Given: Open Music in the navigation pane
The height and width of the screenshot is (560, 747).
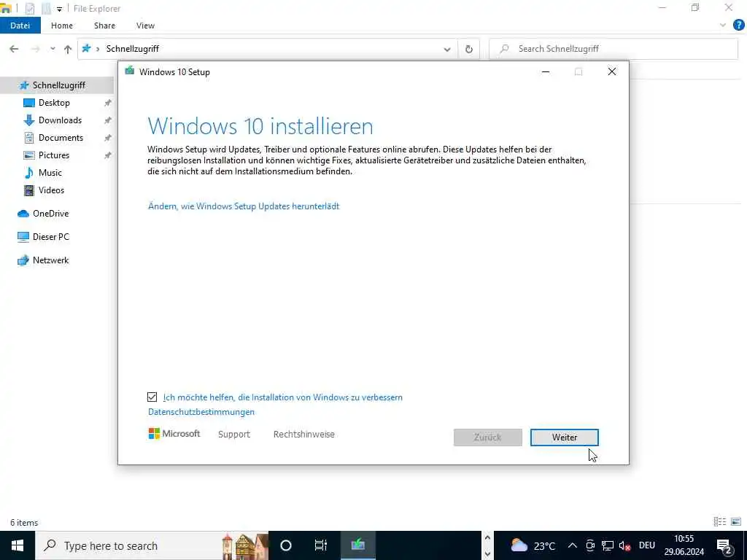Looking at the screenshot, I should (x=50, y=173).
